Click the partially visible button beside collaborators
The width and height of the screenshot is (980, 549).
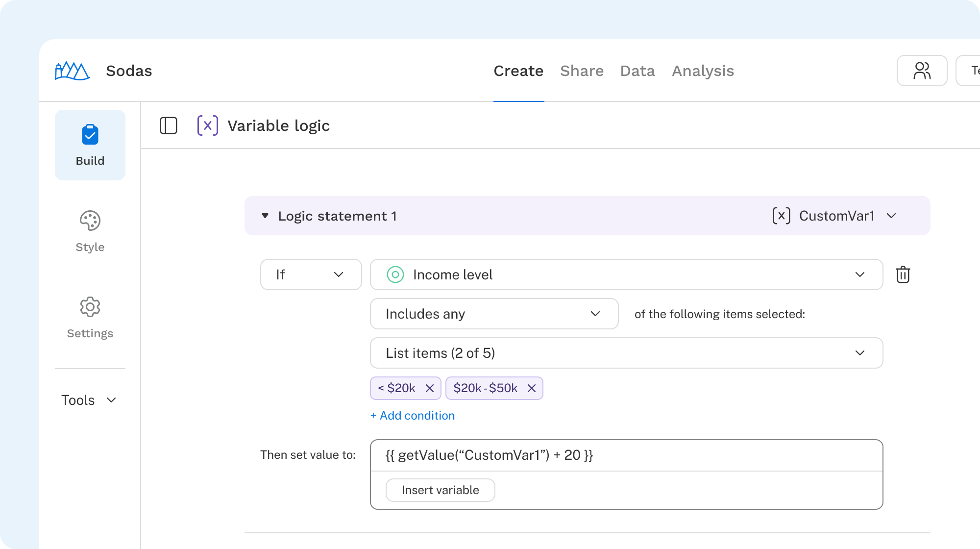click(x=968, y=71)
